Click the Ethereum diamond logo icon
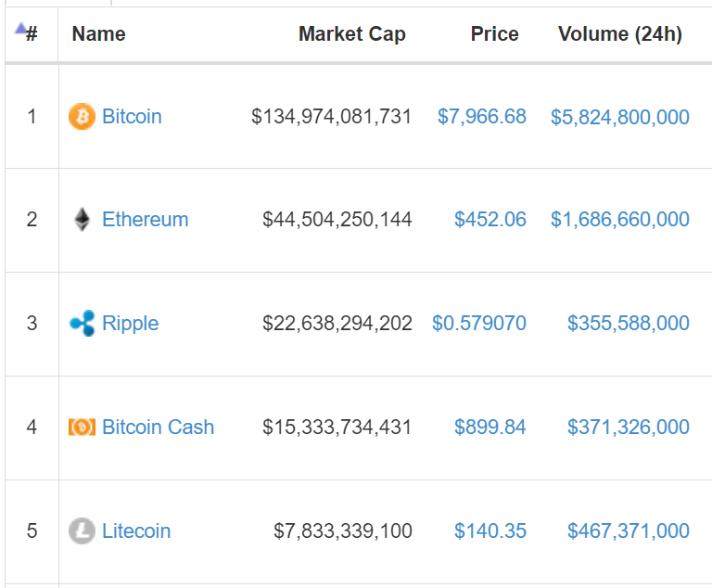This screenshot has height=588, width=712. pyautogui.click(x=82, y=220)
